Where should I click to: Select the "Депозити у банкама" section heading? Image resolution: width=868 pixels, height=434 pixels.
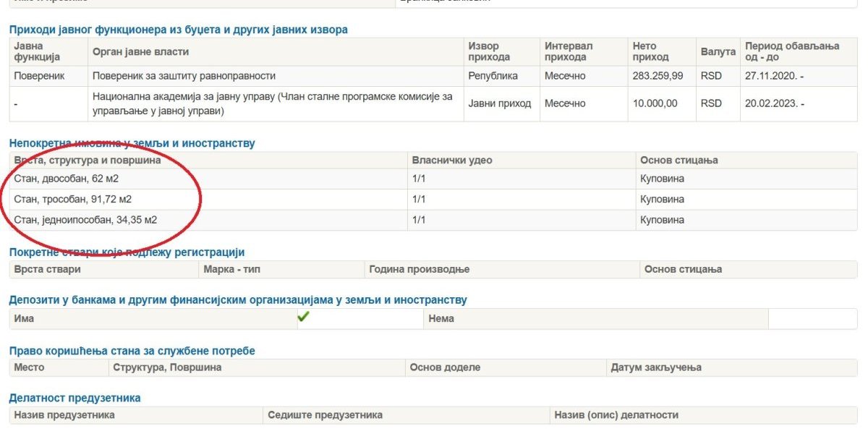(238, 299)
